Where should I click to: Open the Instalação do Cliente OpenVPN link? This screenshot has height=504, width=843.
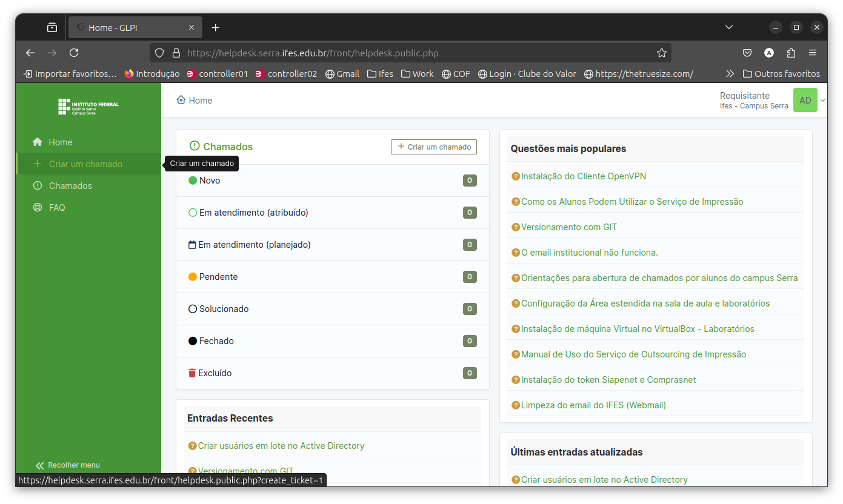point(583,176)
